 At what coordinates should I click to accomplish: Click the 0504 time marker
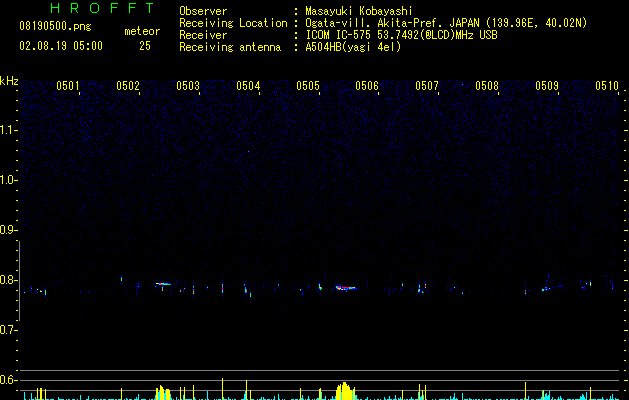pos(248,85)
